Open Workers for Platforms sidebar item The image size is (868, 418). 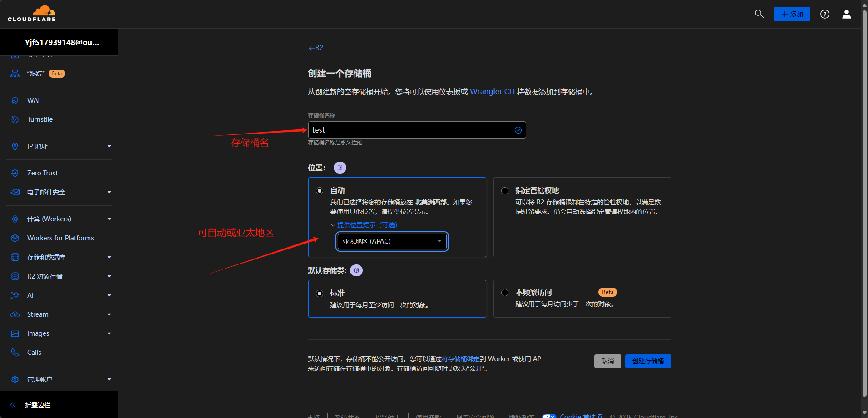point(60,238)
